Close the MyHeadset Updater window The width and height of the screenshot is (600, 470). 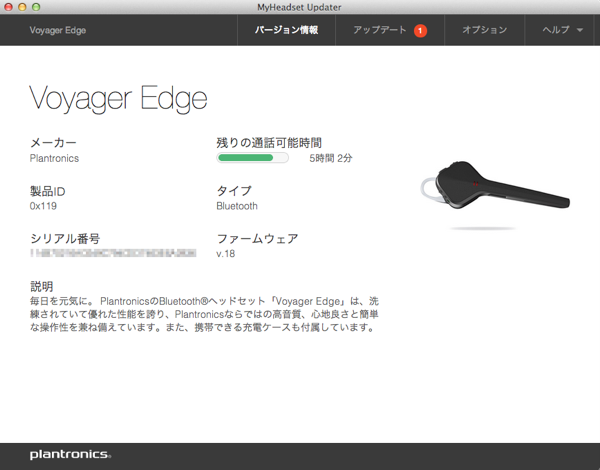8,7
